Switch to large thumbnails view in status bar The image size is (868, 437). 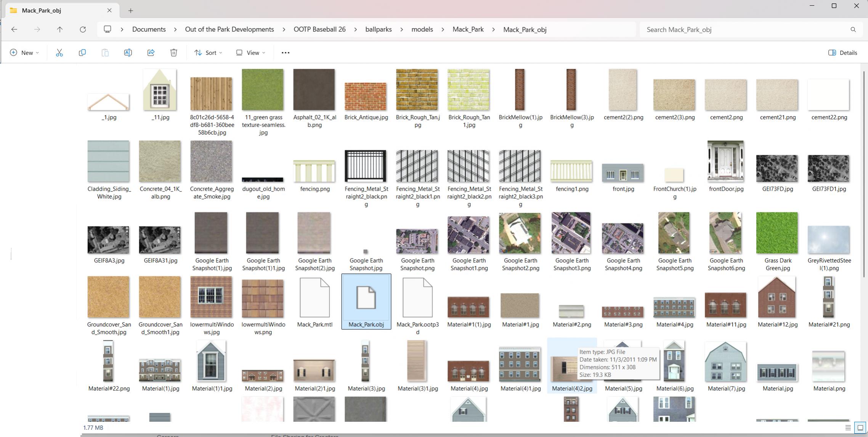point(860,427)
